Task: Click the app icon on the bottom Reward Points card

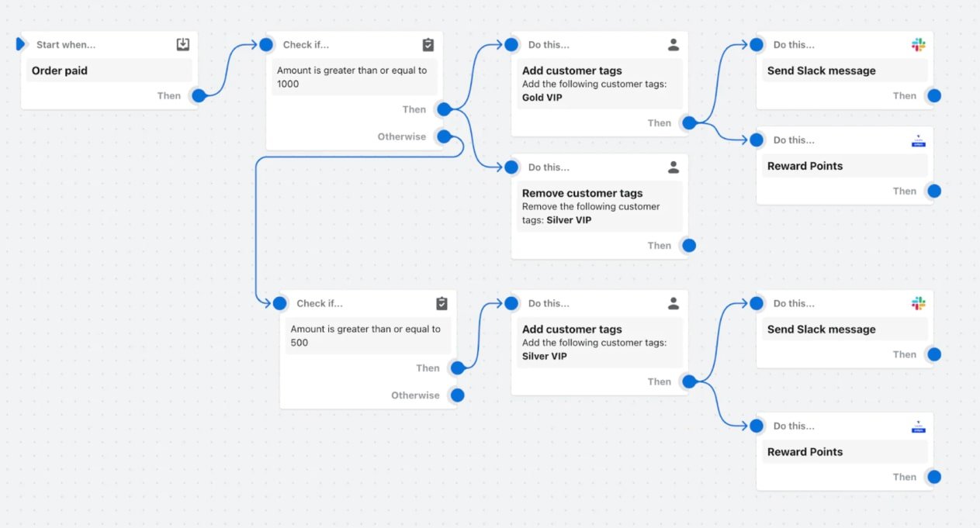Action: [919, 426]
